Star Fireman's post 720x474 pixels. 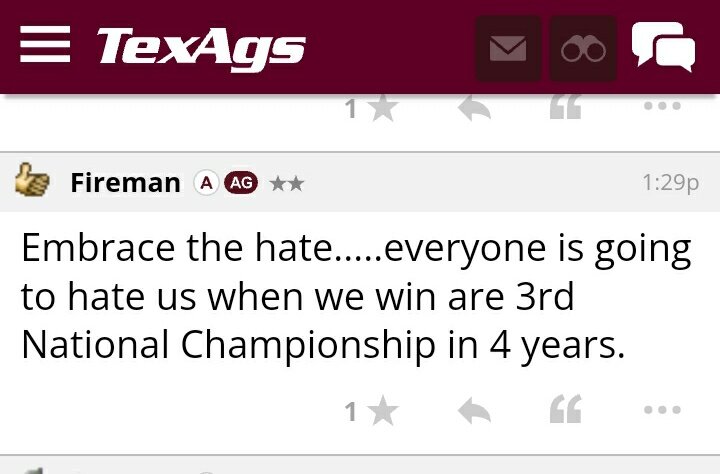click(382, 411)
